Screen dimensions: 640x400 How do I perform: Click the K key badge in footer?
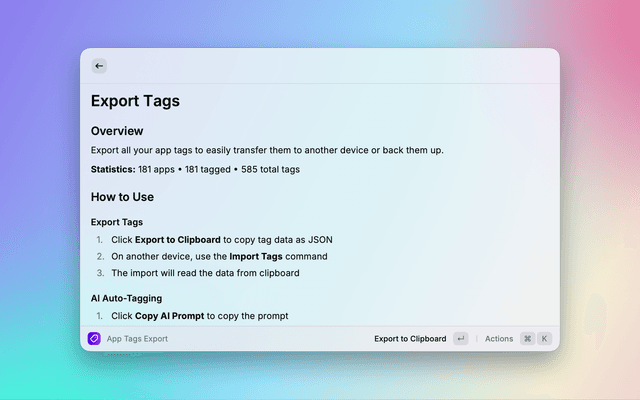click(x=545, y=339)
